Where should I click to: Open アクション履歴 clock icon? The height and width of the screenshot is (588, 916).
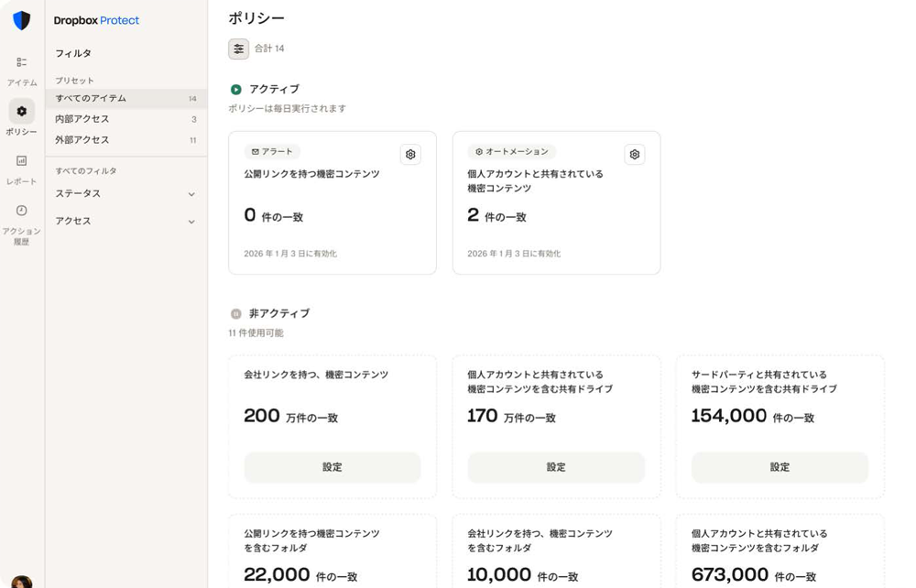[x=22, y=211]
